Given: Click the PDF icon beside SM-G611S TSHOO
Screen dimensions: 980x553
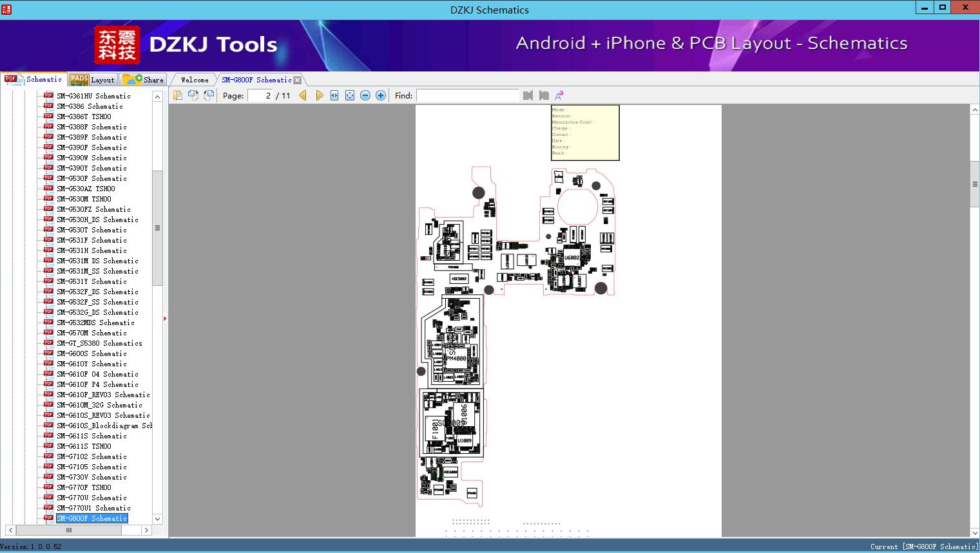Looking at the screenshot, I should 48,446.
